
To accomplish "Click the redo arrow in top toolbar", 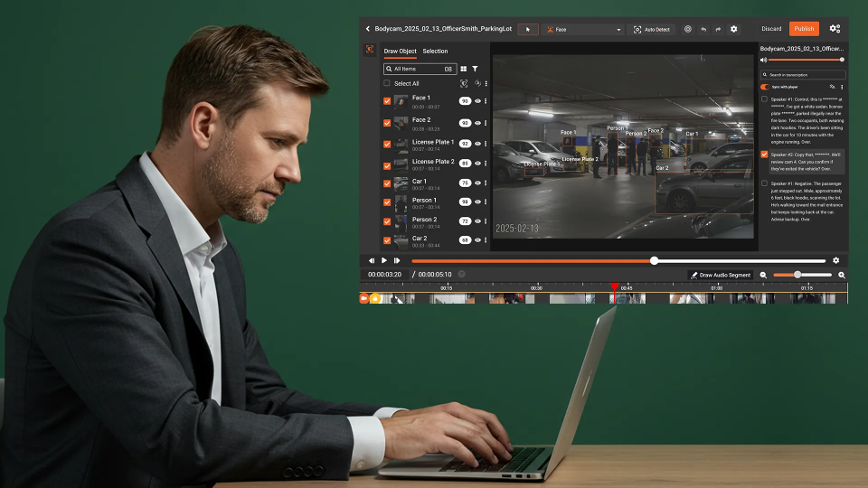I will [718, 29].
